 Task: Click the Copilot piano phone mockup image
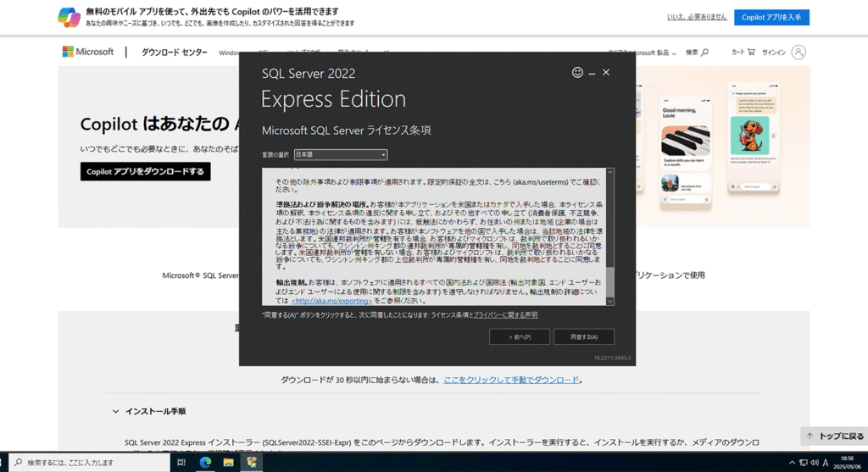(685, 153)
